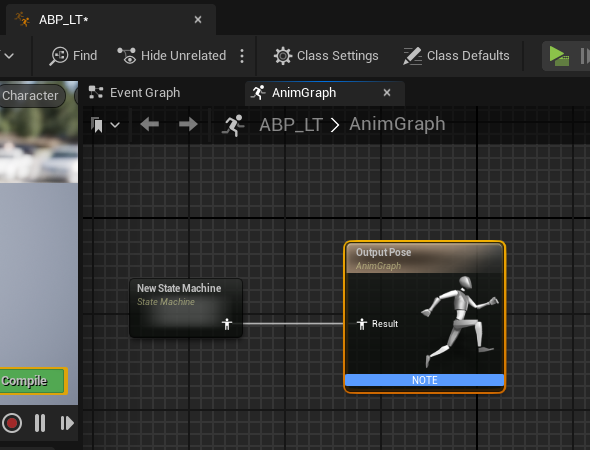Click the Class Settings gear icon
The image size is (590, 450).
pos(283,56)
